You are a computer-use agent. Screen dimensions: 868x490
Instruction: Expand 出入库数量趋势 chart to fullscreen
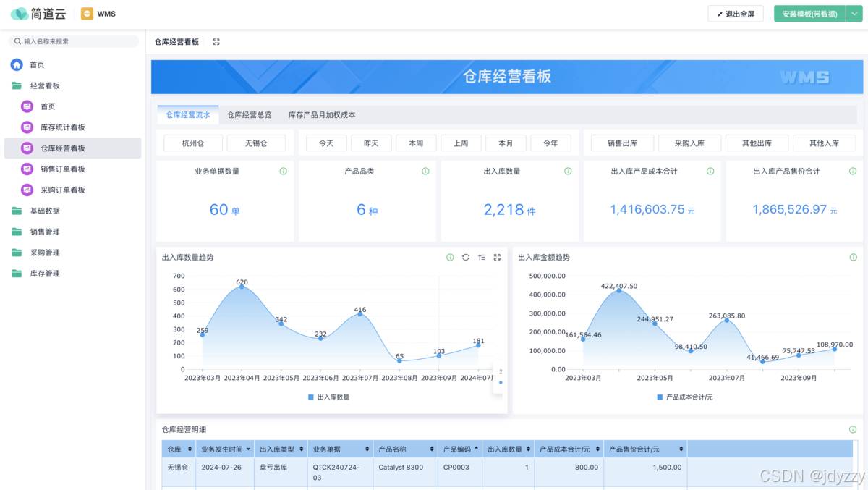[497, 257]
